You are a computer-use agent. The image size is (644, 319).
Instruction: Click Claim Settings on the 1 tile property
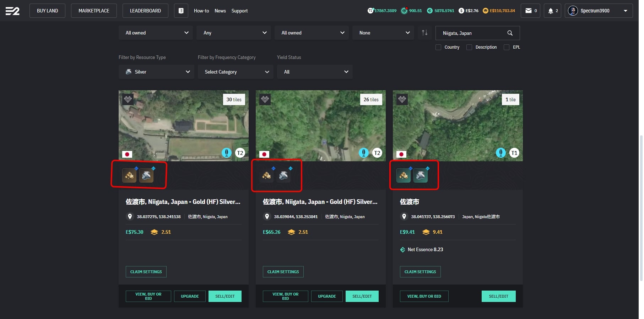pos(420,272)
